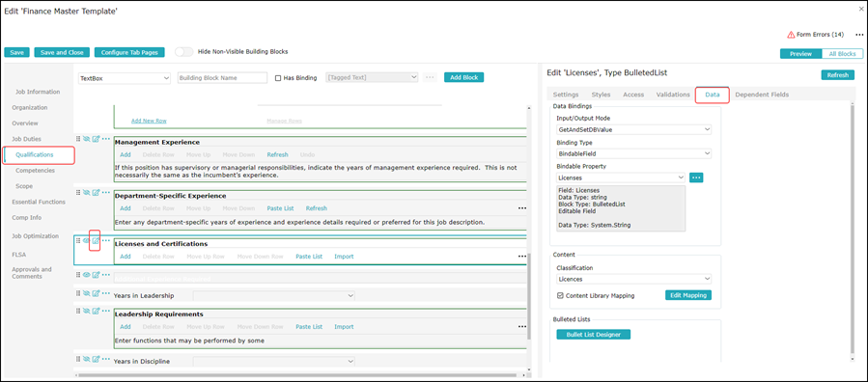The image size is (868, 382).
Task: Open Binding Type dropdown showing BindableField
Action: tap(633, 153)
